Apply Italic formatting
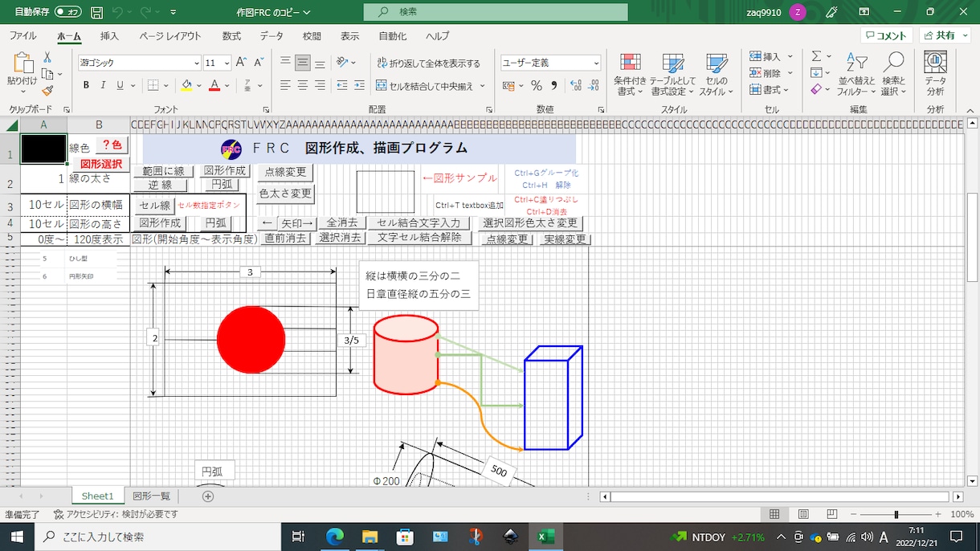This screenshot has height=551, width=980. [104, 85]
